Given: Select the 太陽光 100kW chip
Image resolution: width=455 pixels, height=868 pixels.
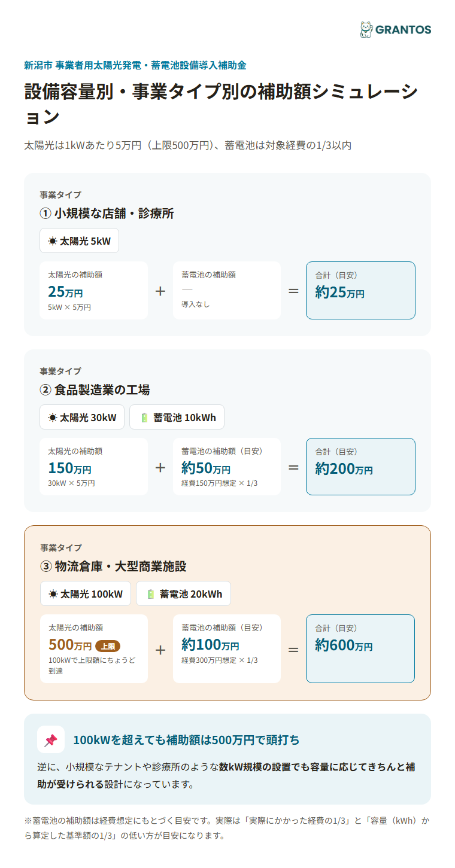Looking at the screenshot, I should [x=86, y=594].
